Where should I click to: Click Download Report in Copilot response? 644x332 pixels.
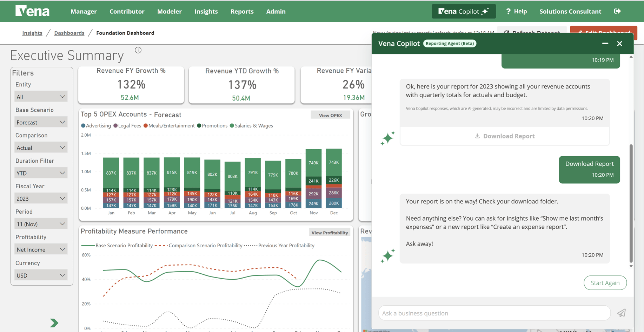pos(505,136)
